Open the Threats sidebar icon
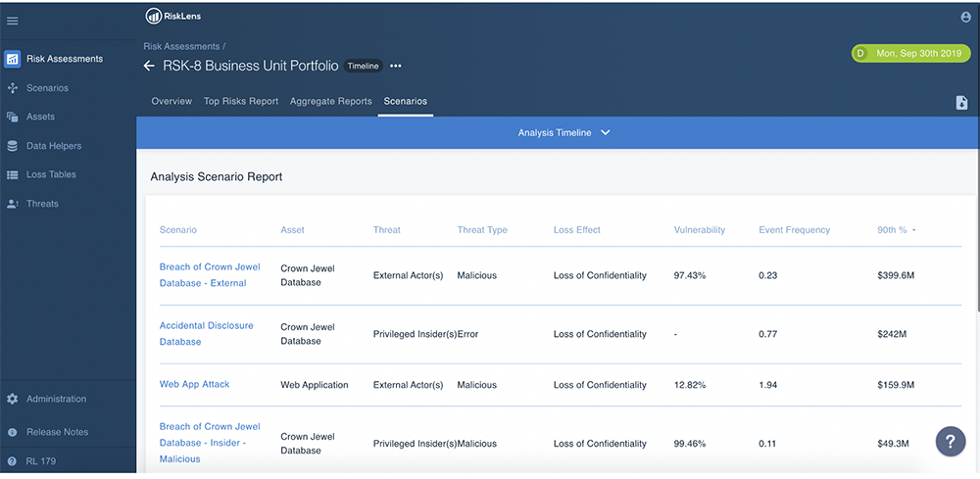980x479 pixels. (x=13, y=204)
